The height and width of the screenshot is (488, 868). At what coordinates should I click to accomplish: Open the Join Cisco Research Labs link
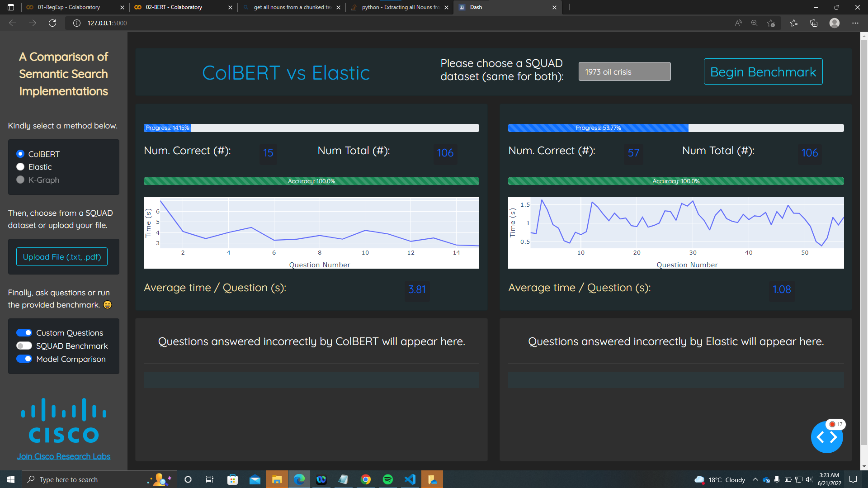coord(64,456)
